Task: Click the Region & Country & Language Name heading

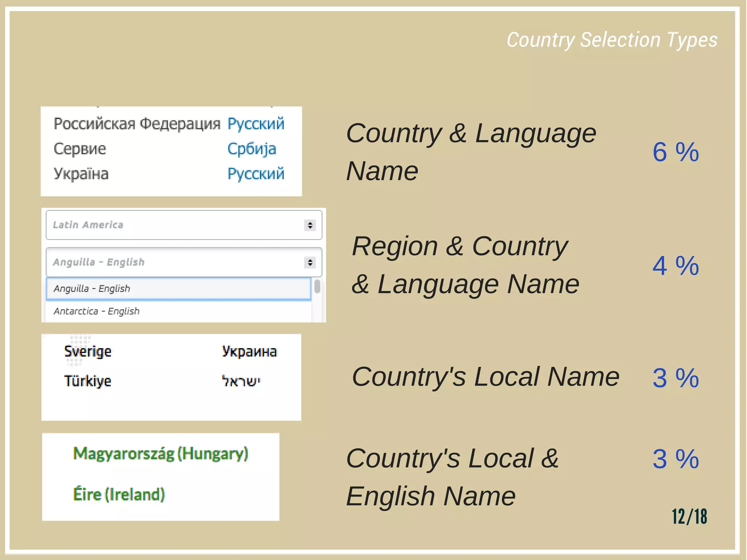Action: coord(466,265)
